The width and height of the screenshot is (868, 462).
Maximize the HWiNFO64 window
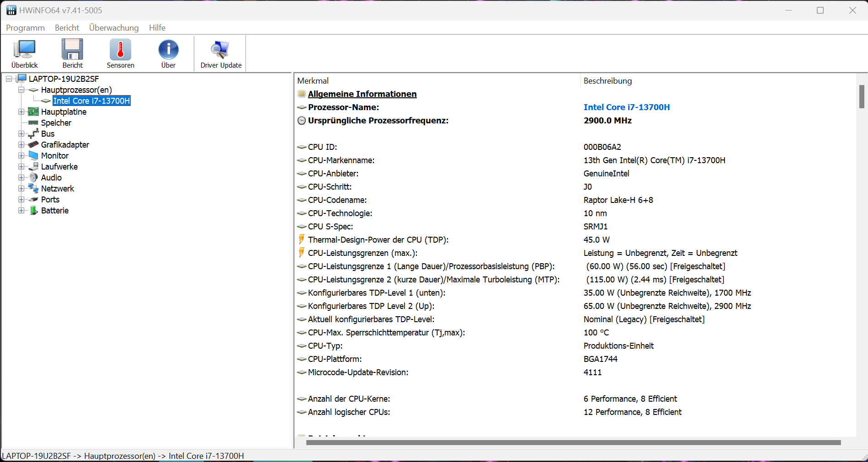[x=820, y=10]
